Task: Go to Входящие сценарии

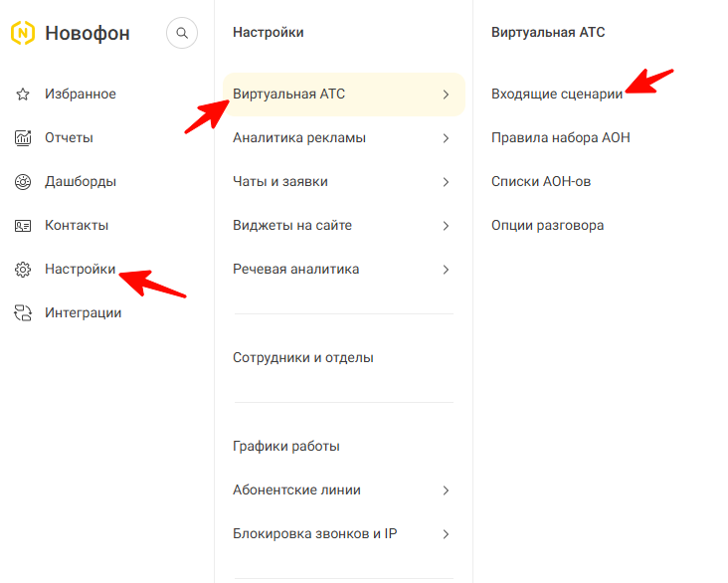Action: (557, 94)
